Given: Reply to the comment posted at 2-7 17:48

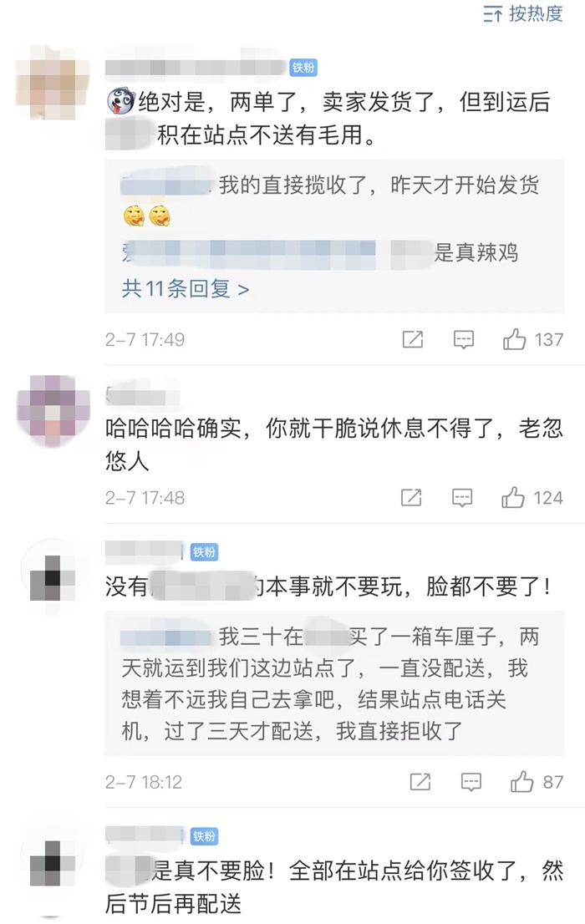Looking at the screenshot, I should [462, 498].
